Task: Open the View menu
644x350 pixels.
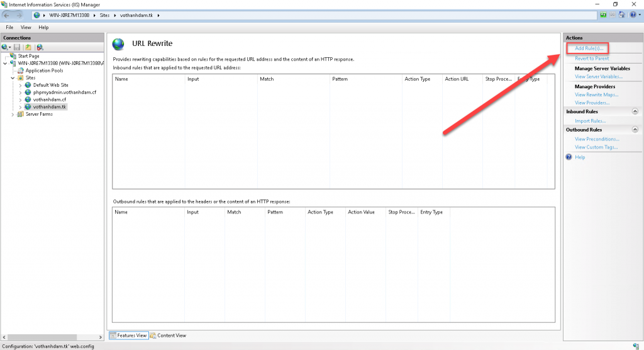Action: tap(26, 28)
